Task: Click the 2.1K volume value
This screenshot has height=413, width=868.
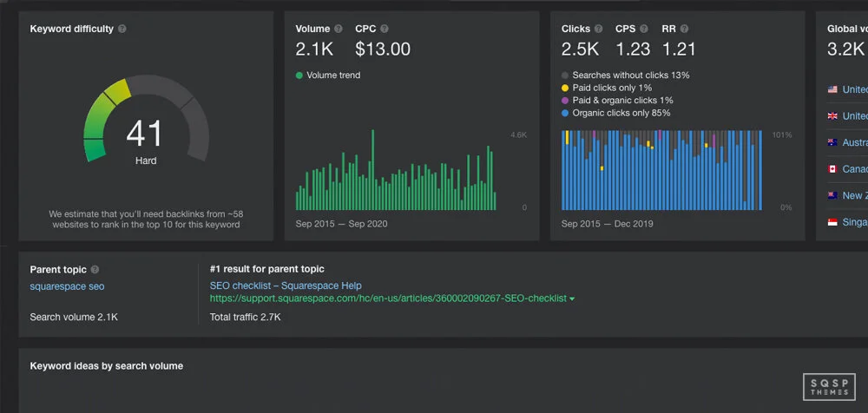Action: click(x=314, y=49)
